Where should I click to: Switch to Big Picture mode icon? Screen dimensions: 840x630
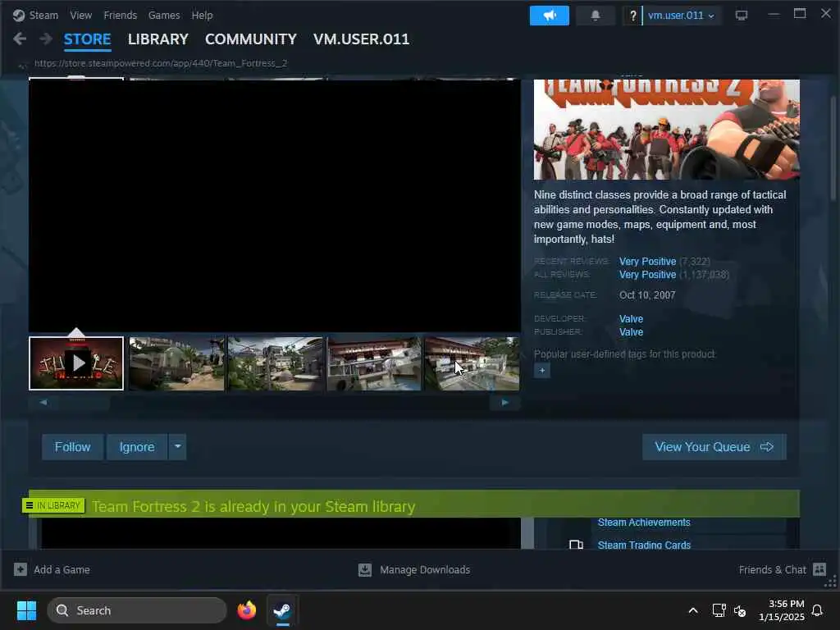(742, 16)
